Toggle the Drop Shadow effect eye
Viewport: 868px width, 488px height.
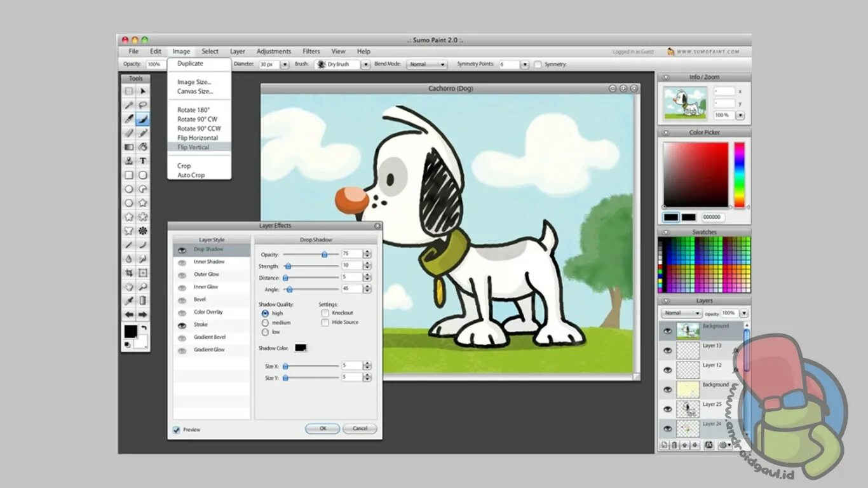click(182, 250)
